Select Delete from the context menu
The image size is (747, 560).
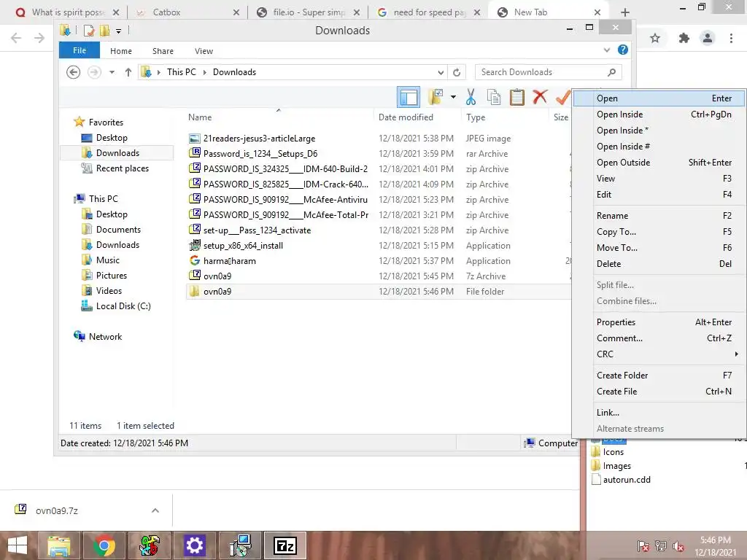pyautogui.click(x=659, y=264)
